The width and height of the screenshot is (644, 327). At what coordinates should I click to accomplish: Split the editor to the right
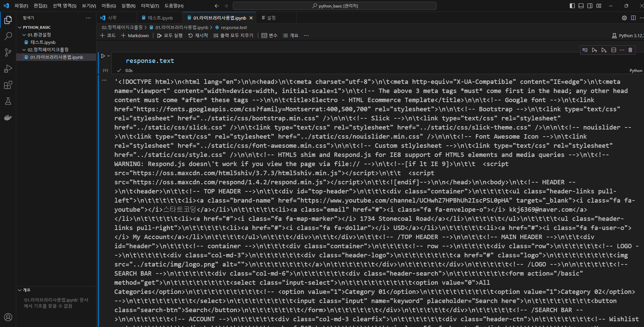pos(633,18)
